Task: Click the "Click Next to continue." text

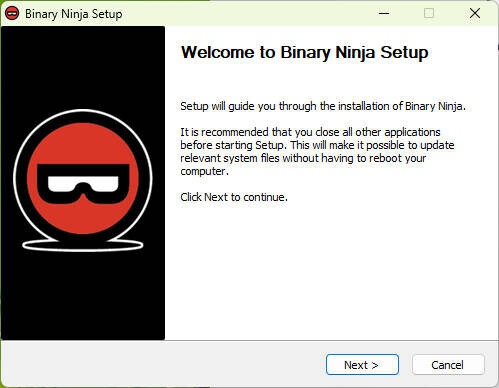Action: tap(234, 197)
